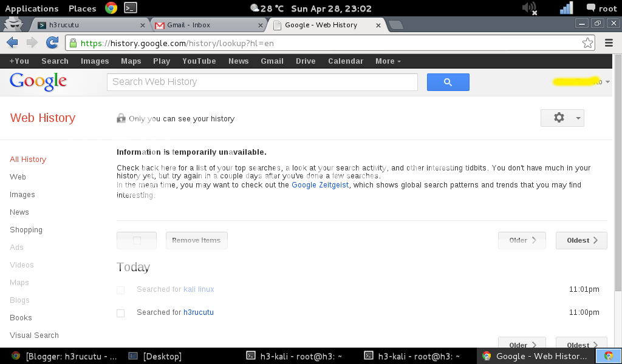Click the Remove items button

[196, 240]
